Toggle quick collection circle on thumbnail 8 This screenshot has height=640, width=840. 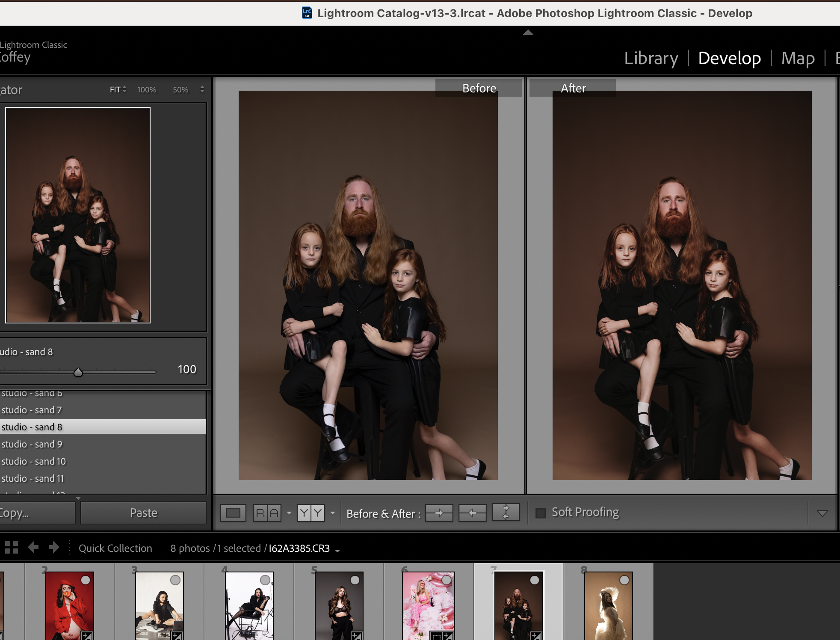pos(624,580)
